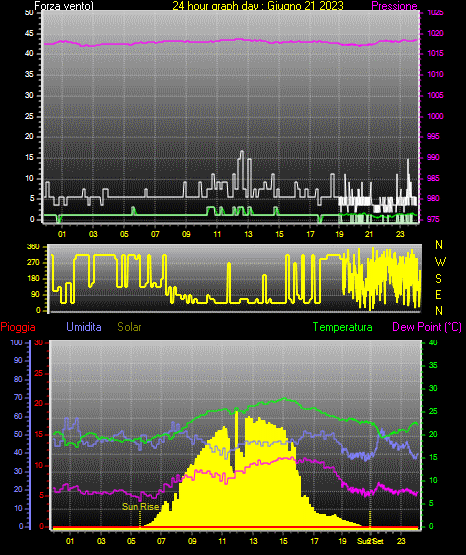Click the Sun Rise marker text
This screenshot has width=466, height=555.
click(x=140, y=507)
